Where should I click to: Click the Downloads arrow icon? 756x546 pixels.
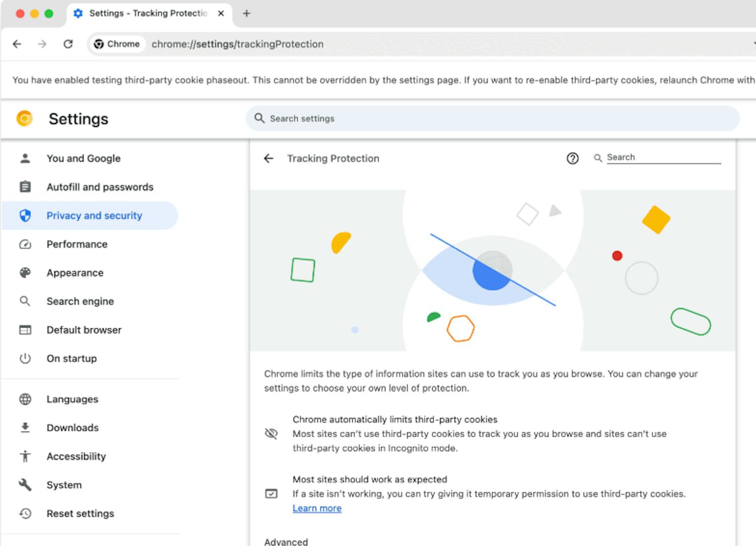click(25, 428)
